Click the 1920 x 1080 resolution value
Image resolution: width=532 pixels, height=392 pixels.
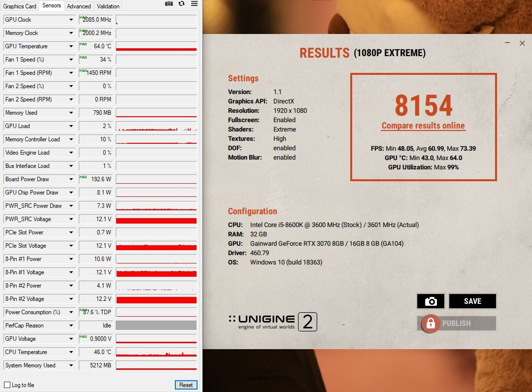pos(290,110)
